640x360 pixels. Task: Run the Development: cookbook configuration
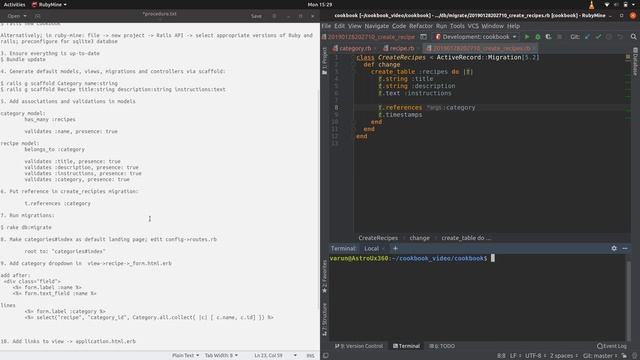pos(527,37)
